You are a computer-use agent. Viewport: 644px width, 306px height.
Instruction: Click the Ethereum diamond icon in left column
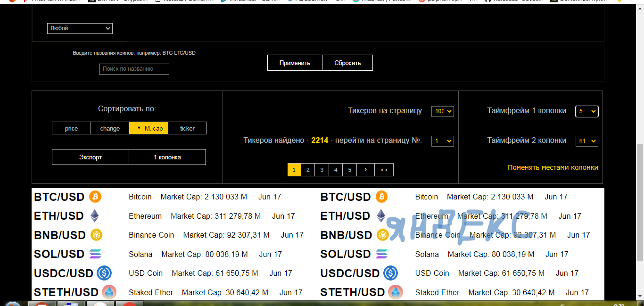point(95,216)
